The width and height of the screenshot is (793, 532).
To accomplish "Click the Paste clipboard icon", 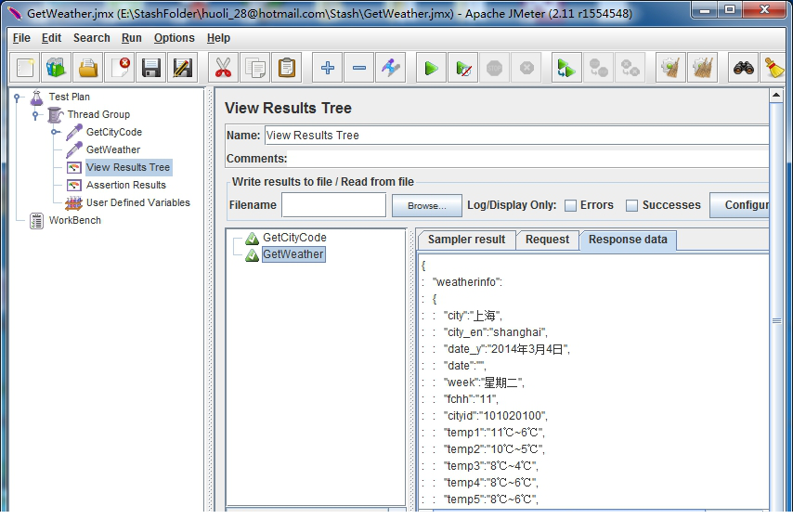I will click(x=287, y=68).
